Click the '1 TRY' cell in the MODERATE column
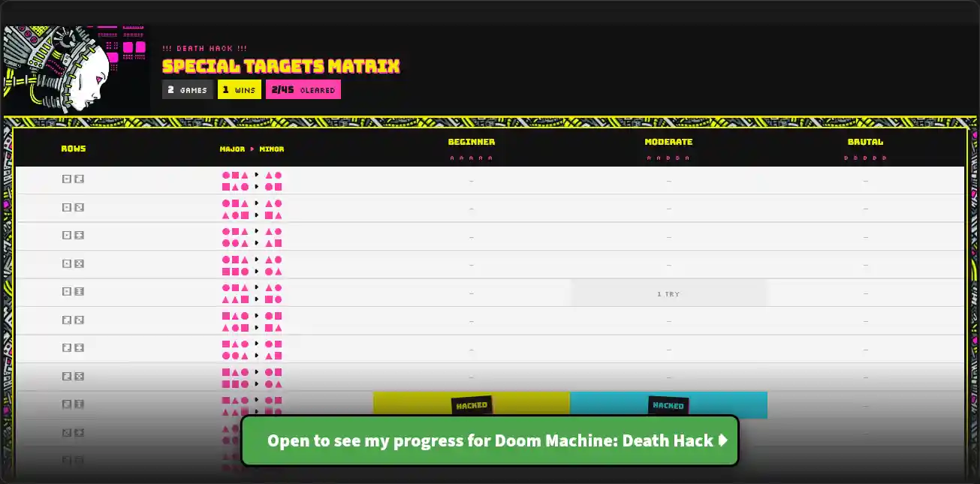Viewport: 980px width, 484px height. coord(668,293)
